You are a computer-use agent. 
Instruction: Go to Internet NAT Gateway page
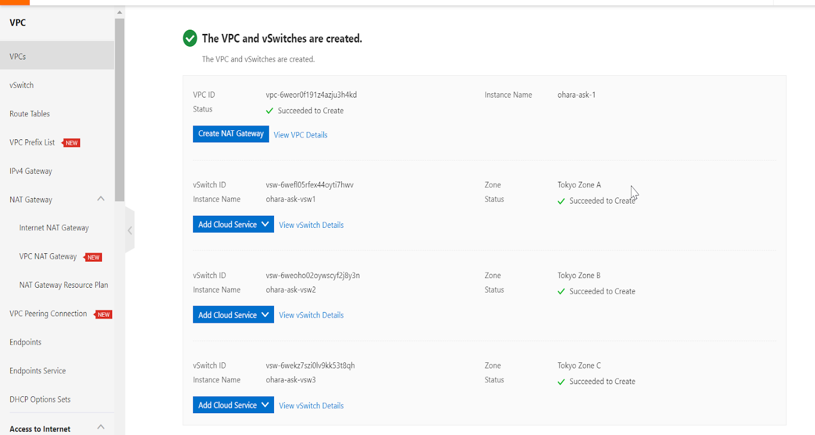(x=54, y=228)
